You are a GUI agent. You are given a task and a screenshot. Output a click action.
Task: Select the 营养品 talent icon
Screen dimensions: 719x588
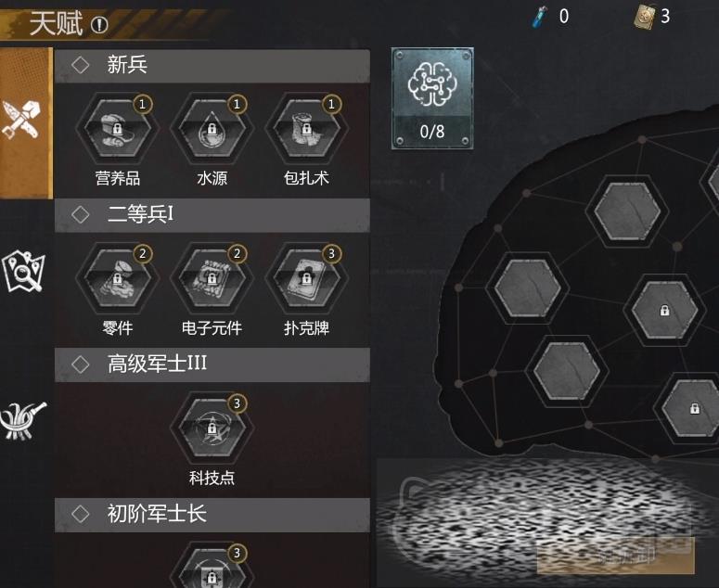click(118, 128)
